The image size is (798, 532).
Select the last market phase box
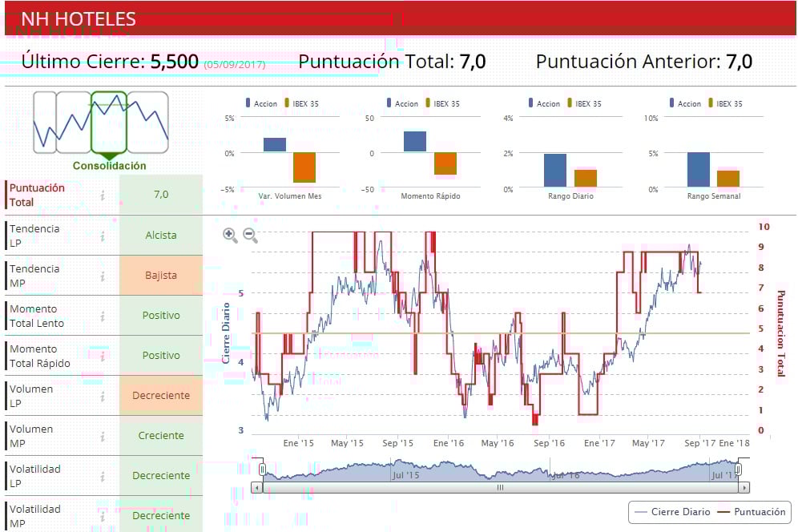coord(147,122)
